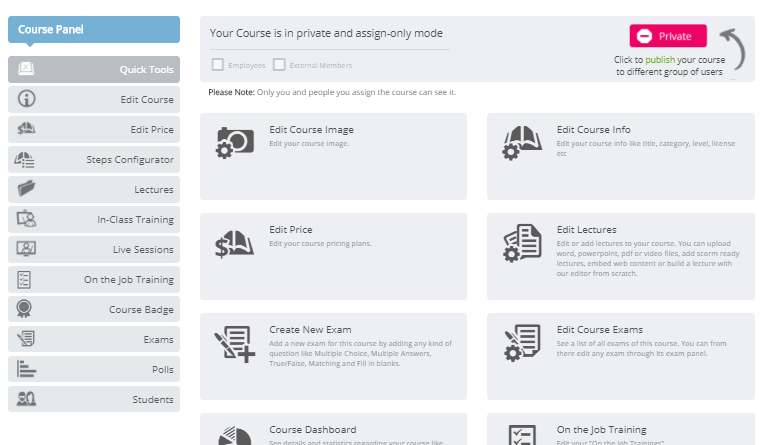Click the Students icon in sidebar
This screenshot has width=761, height=445.
pos(26,399)
